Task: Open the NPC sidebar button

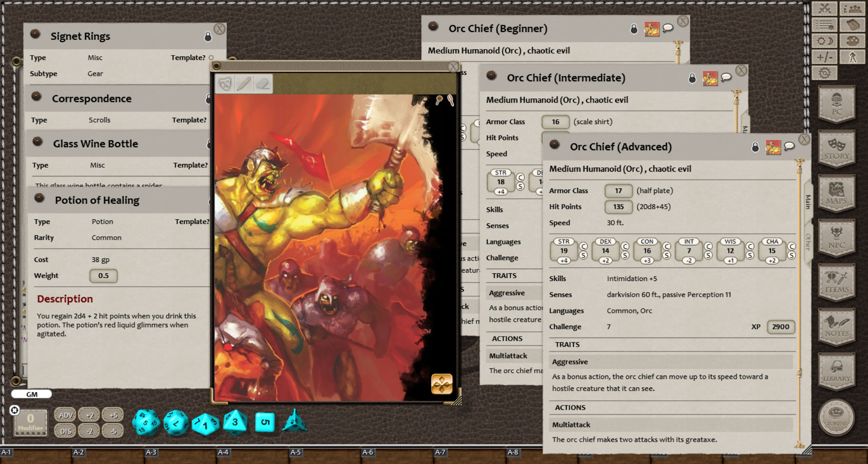Action: coord(836,238)
